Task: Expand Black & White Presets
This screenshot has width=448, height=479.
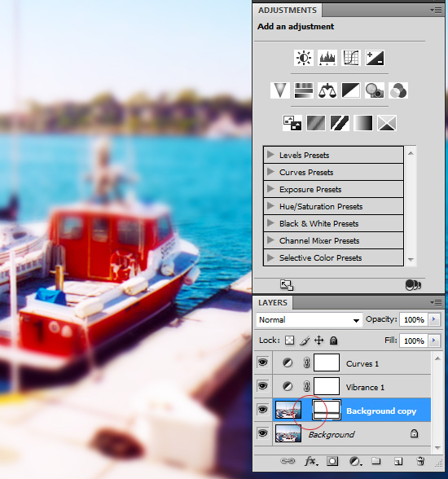Action: [270, 223]
